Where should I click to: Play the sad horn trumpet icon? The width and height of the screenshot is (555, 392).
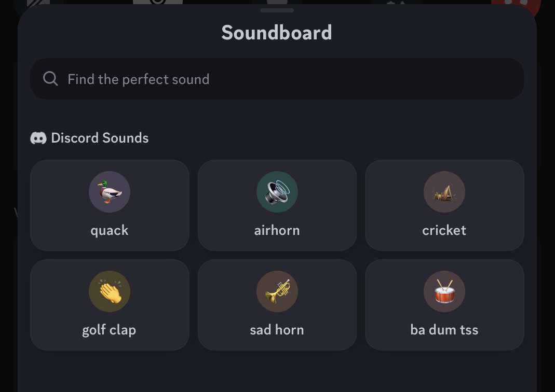277,291
